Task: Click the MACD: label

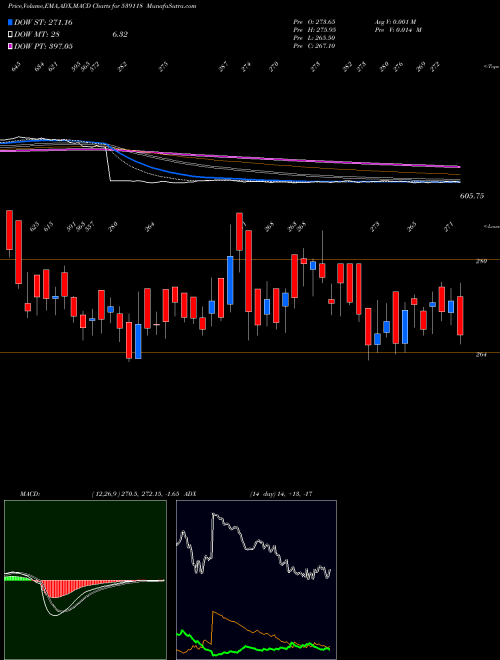Action: coord(29,493)
